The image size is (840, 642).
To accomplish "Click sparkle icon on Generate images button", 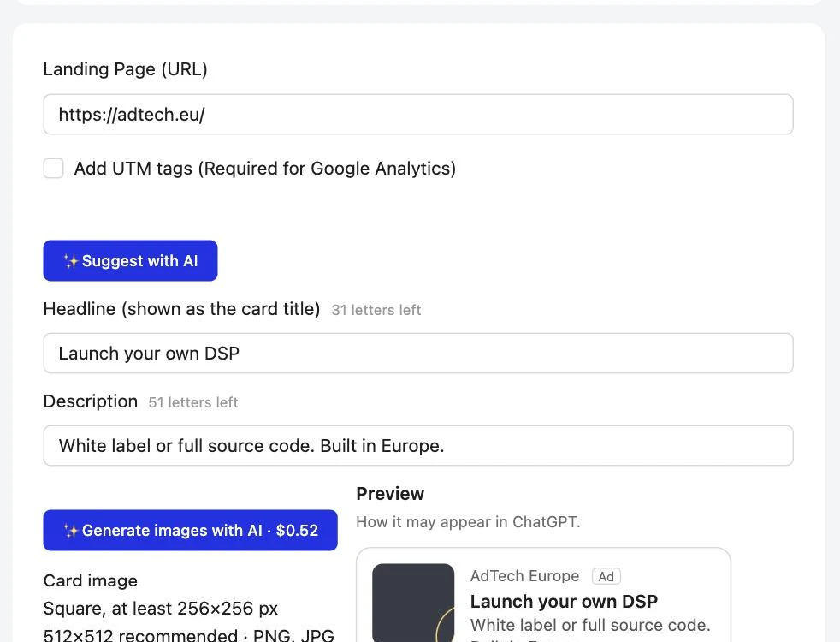I will [71, 531].
